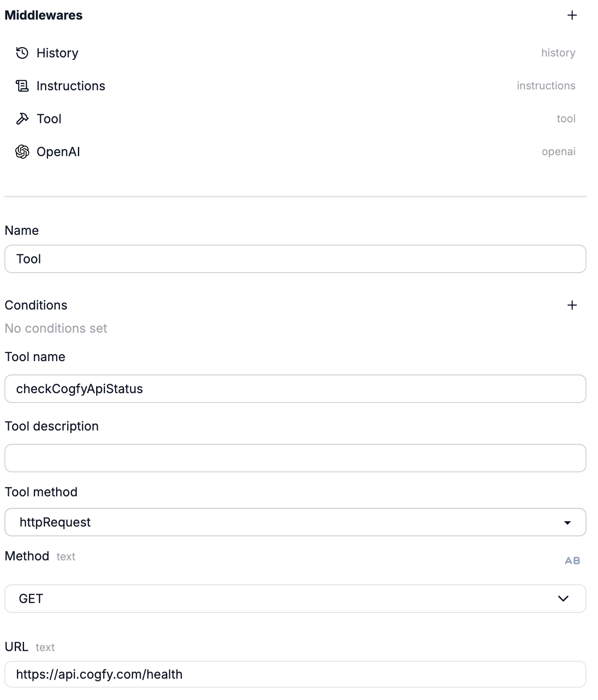
Task: Click the plus icon to add a middleware
Action: (572, 15)
